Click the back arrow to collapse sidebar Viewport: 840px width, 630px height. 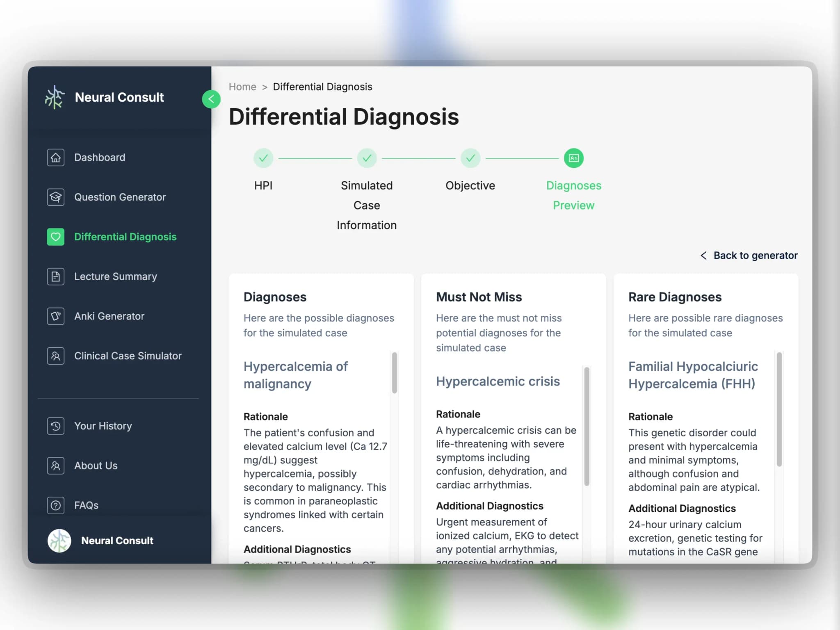click(210, 98)
